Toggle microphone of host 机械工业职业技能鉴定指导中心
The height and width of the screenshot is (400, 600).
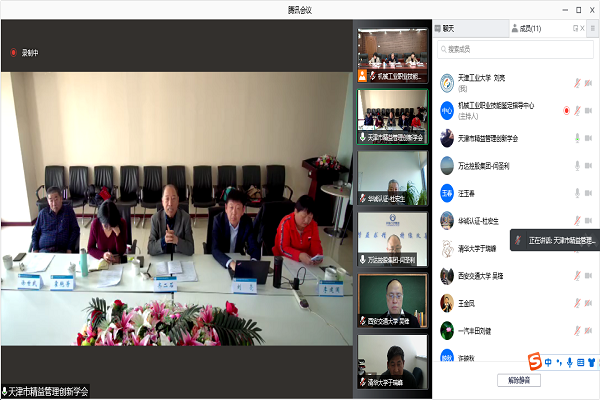pyautogui.click(x=577, y=111)
